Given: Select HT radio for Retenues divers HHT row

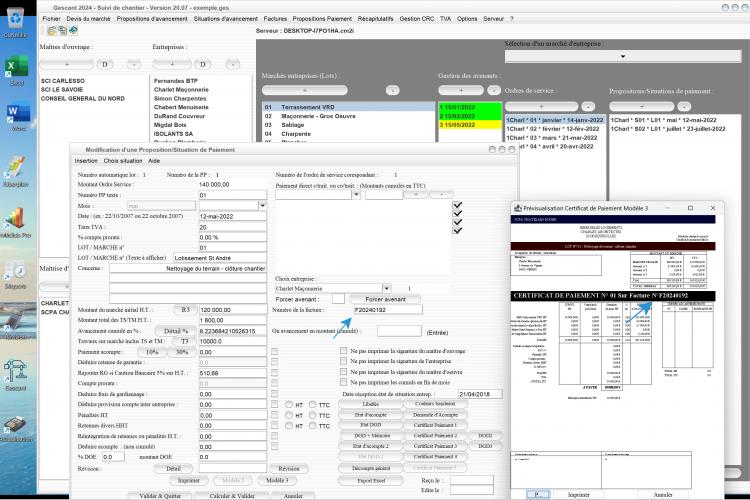Looking at the screenshot, I should pos(289,425).
